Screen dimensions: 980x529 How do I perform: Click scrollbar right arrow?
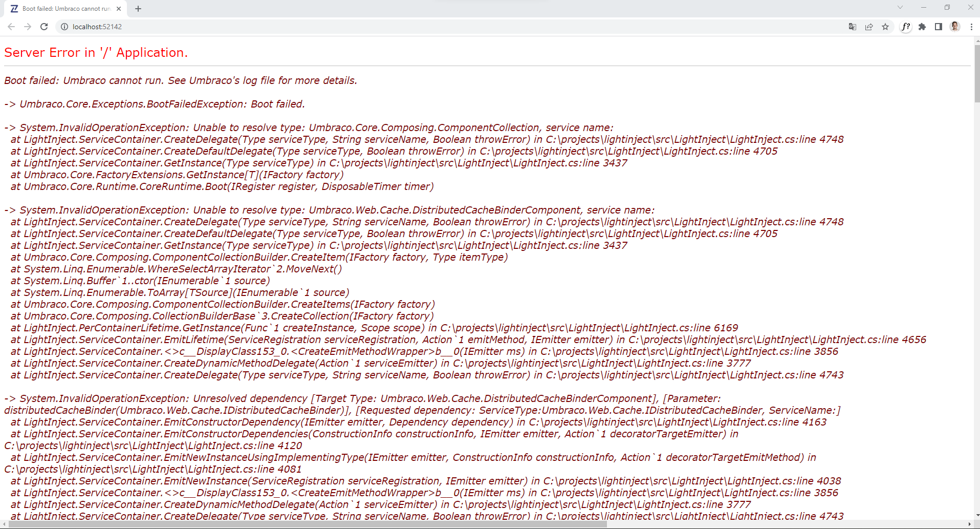(x=969, y=524)
